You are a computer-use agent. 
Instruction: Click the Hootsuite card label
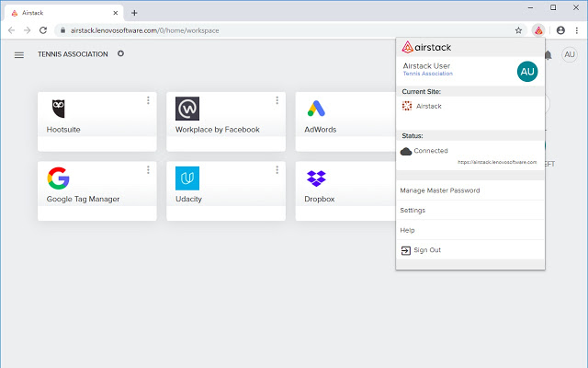63,130
